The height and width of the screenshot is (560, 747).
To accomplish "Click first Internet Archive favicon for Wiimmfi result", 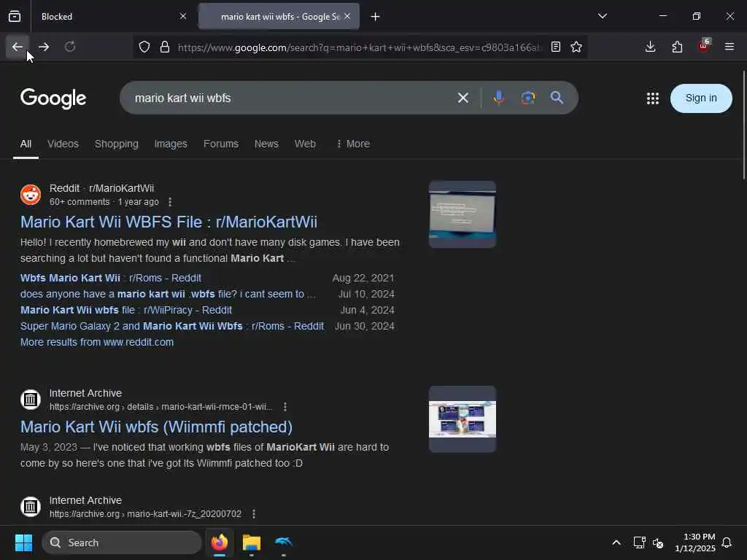I will coord(31,400).
